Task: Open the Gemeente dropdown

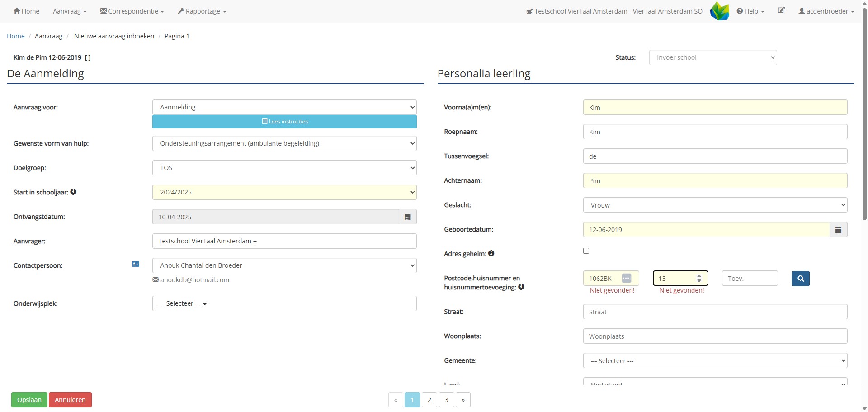Action: (x=715, y=360)
